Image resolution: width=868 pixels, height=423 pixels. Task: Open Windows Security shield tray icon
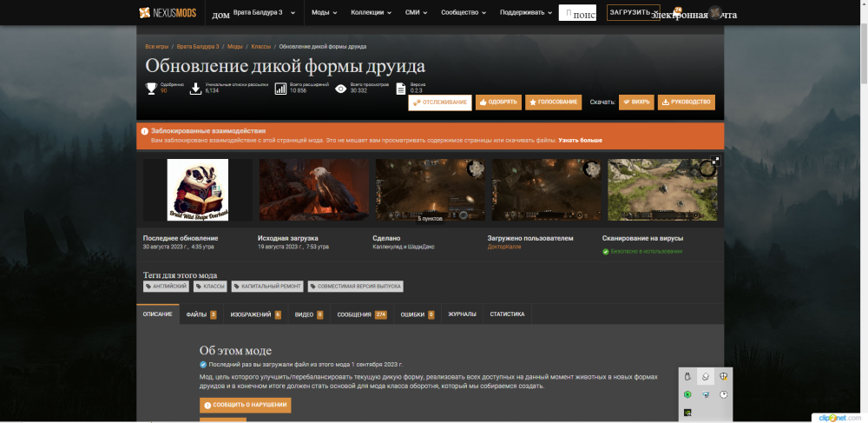[x=723, y=376]
